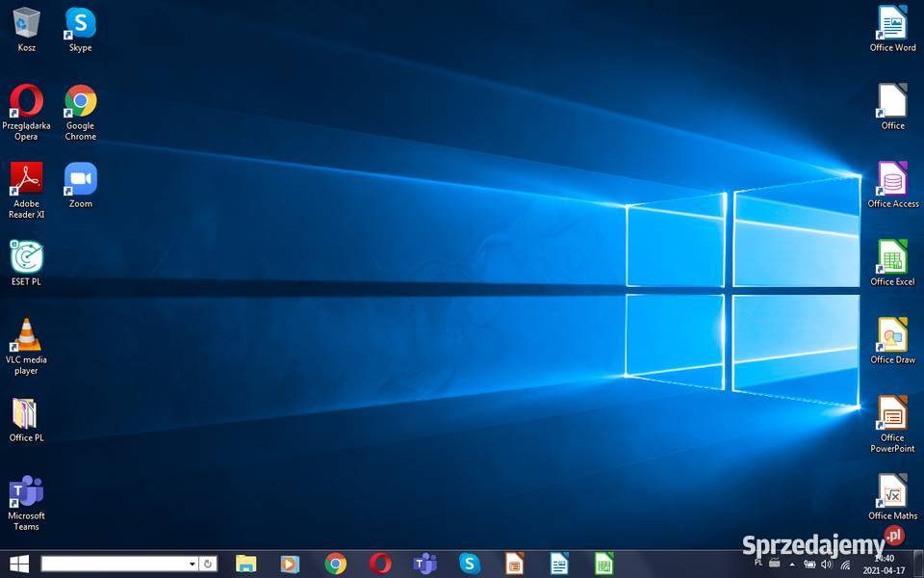Open Skype from the taskbar
The width and height of the screenshot is (924, 578).
[470, 564]
